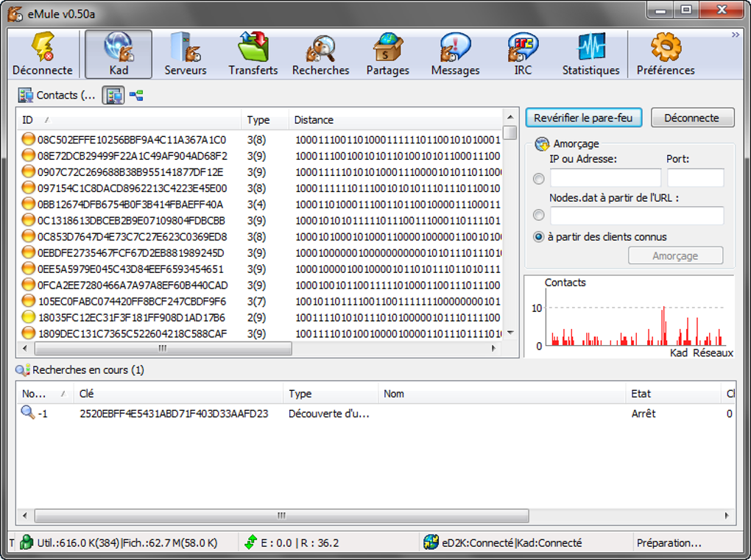Select the IP ou Adresse radio button
This screenshot has height=560, width=751.
[x=538, y=179]
